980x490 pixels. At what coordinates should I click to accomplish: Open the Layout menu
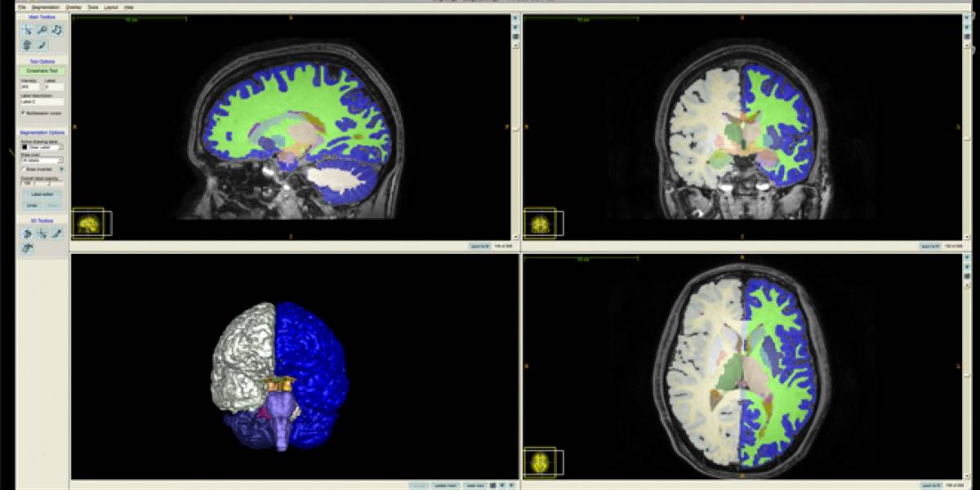pos(111,7)
